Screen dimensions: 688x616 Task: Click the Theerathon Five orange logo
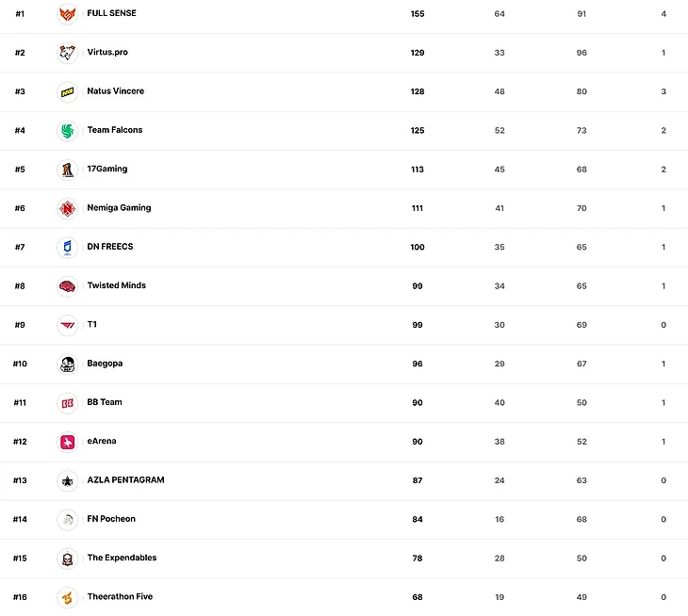(67, 597)
